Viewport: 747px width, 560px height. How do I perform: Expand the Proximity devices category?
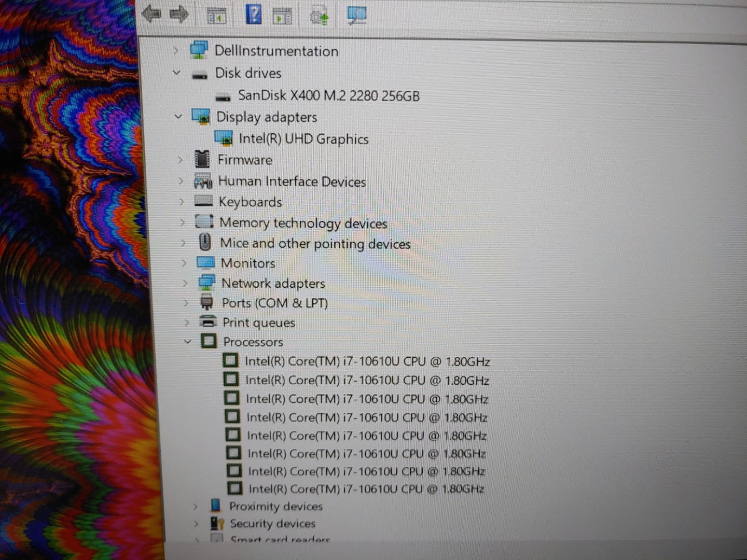[x=196, y=506]
